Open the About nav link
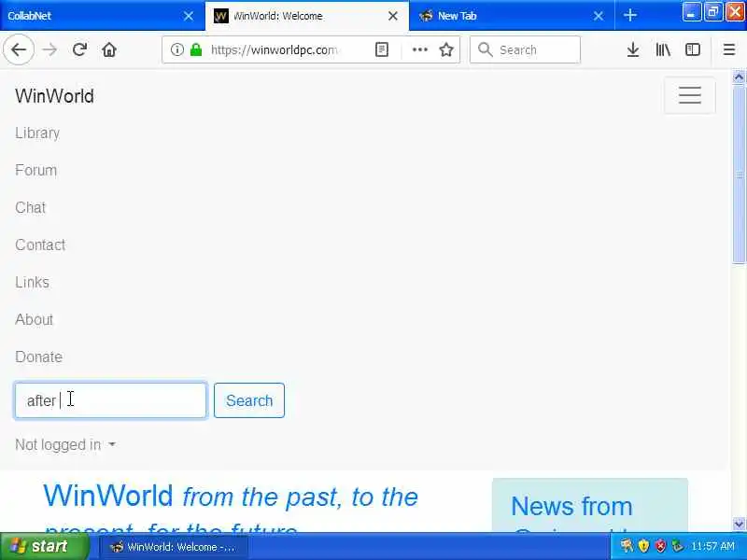This screenshot has height=560, width=747. pyautogui.click(x=34, y=319)
